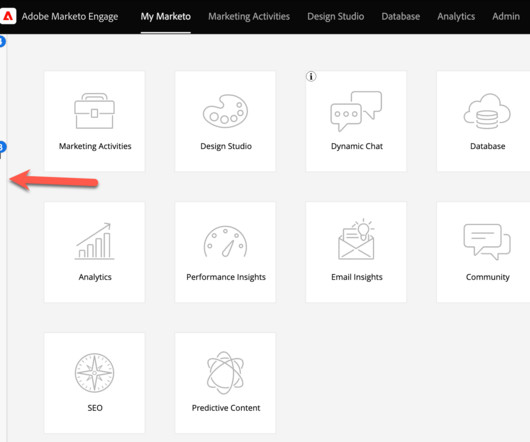530x442 pixels.
Task: Switch to Analytics in top navigation
Action: [x=456, y=16]
